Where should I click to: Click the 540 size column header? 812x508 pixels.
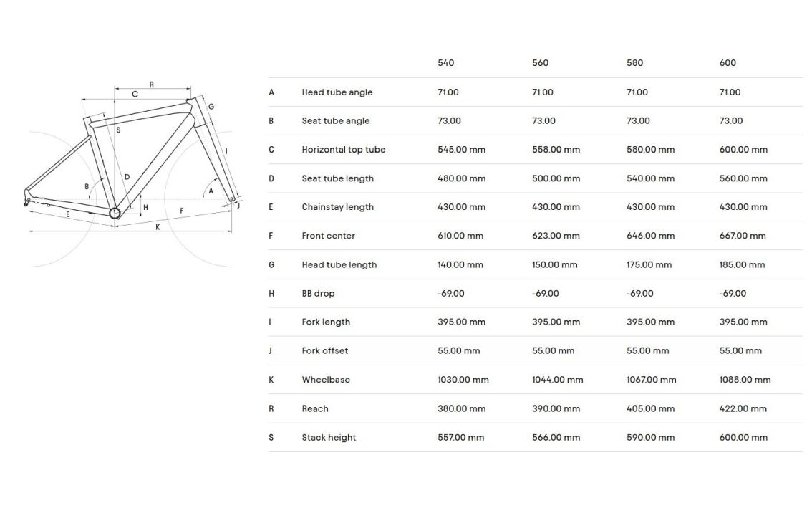pos(445,63)
